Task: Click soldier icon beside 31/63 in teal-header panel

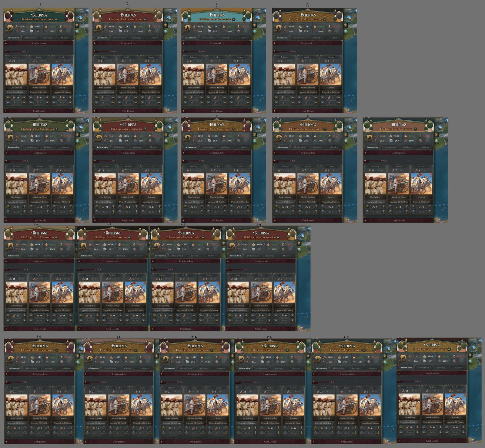Action: point(194,26)
